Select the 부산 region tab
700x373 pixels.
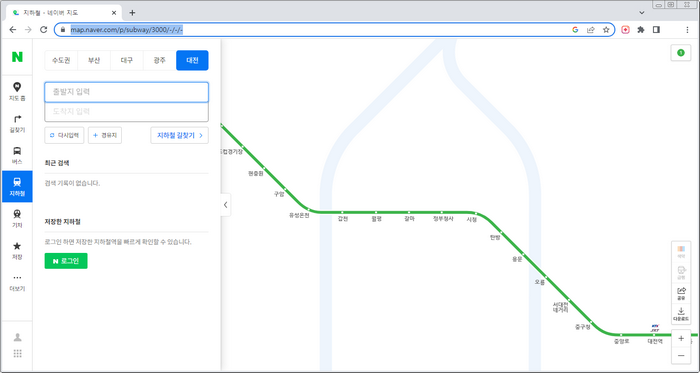94,60
